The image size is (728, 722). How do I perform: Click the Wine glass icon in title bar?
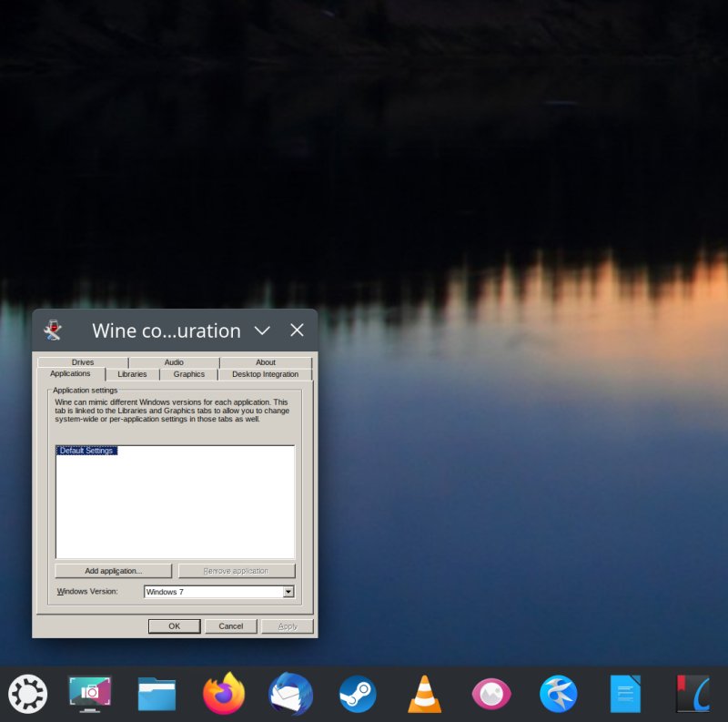[53, 330]
